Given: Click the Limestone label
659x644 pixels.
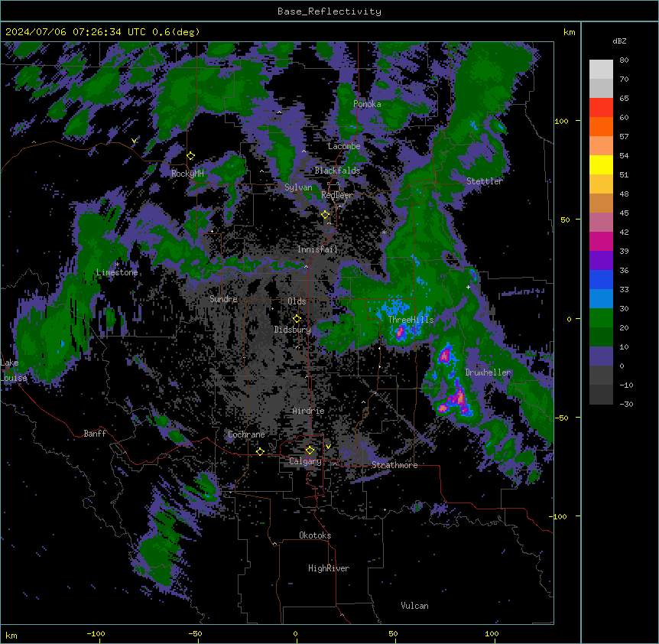Looking at the screenshot, I should pyautogui.click(x=117, y=272).
